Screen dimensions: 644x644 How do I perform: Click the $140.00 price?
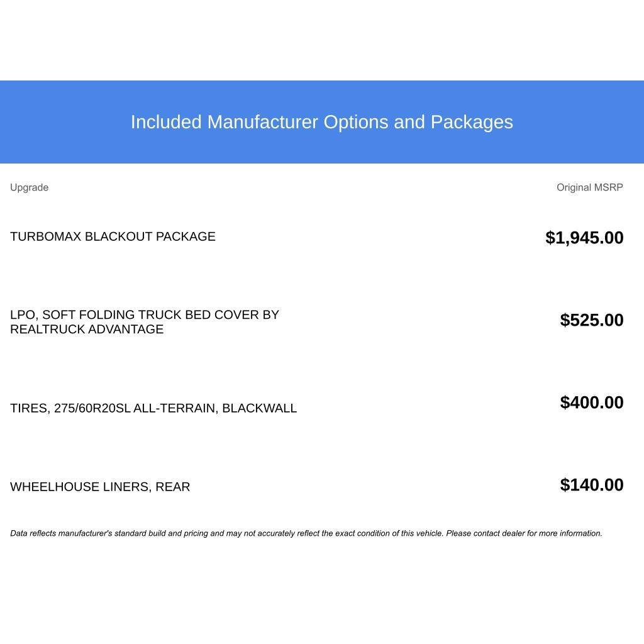(591, 485)
